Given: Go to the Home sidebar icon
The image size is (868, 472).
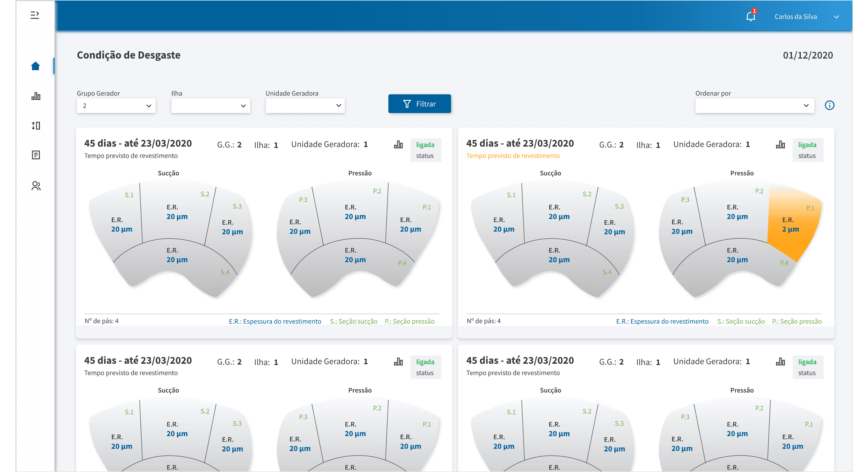Looking at the screenshot, I should pyautogui.click(x=35, y=66).
